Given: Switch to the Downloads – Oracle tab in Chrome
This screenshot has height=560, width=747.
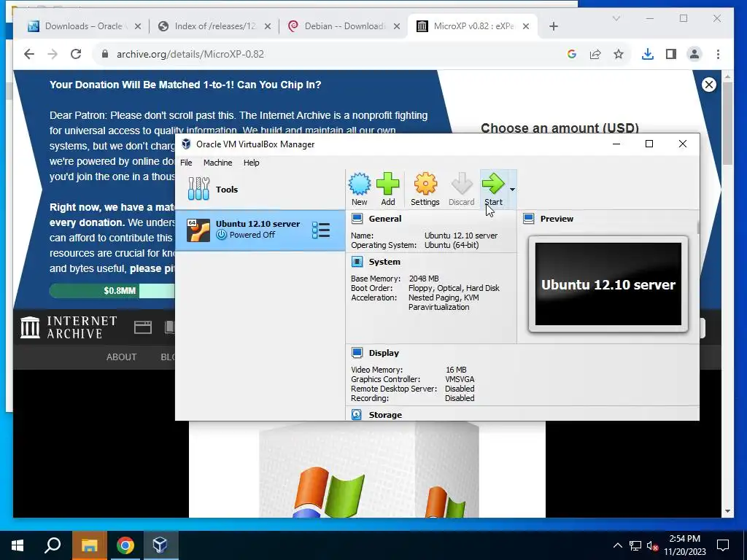Looking at the screenshot, I should (x=84, y=26).
